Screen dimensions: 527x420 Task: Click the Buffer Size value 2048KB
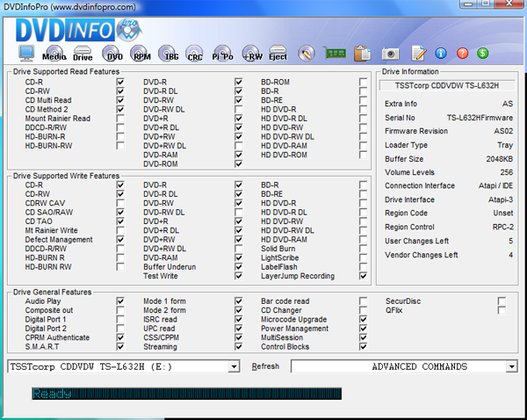point(500,159)
